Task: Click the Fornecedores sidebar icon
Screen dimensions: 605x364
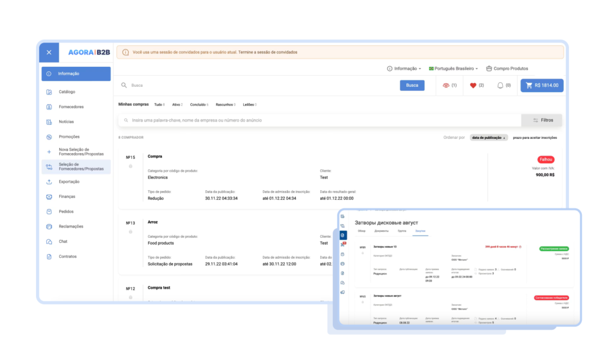Action: click(x=49, y=107)
